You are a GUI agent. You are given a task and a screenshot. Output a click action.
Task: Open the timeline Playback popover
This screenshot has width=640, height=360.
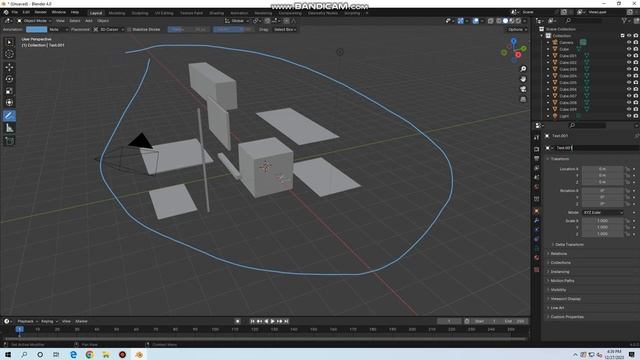[x=27, y=321]
